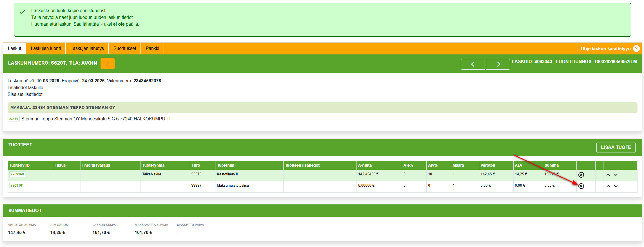Open product row ID 7209161
This screenshot has width=644, height=247.
click(x=17, y=186)
